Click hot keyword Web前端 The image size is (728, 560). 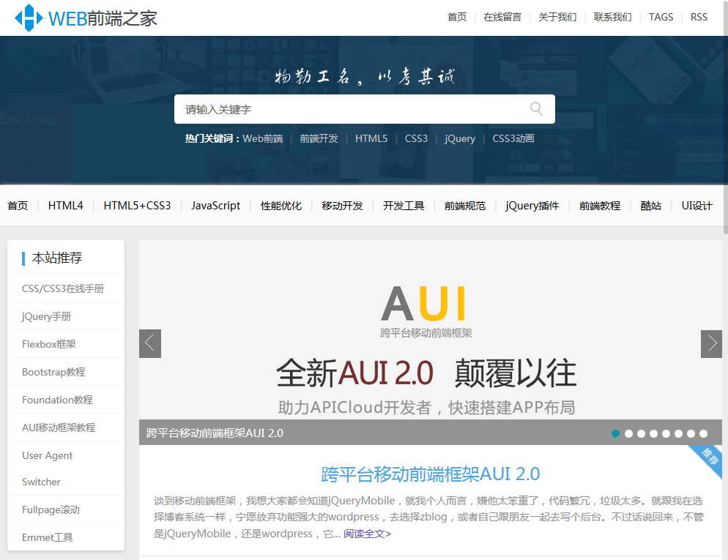[x=263, y=138]
